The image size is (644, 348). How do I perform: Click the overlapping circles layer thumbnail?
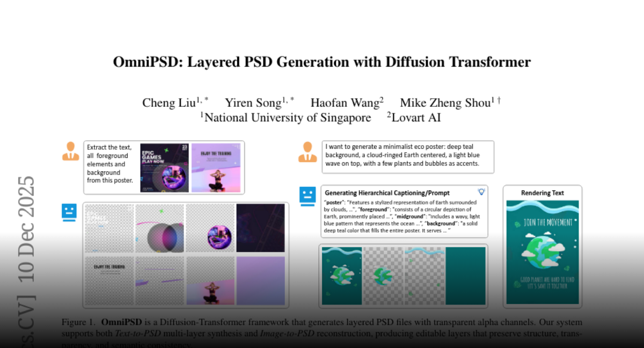[159, 228]
